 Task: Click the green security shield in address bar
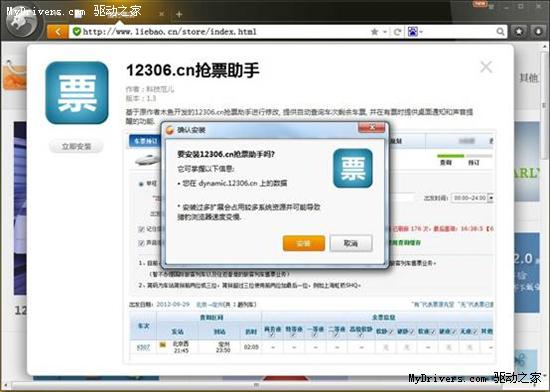pyautogui.click(x=76, y=32)
